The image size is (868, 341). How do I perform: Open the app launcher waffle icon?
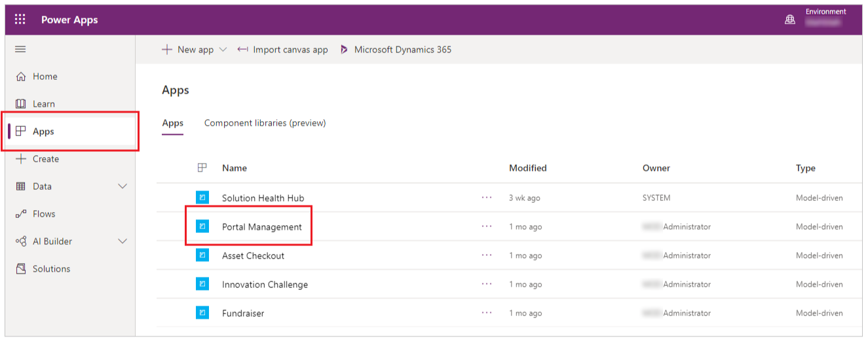20,20
